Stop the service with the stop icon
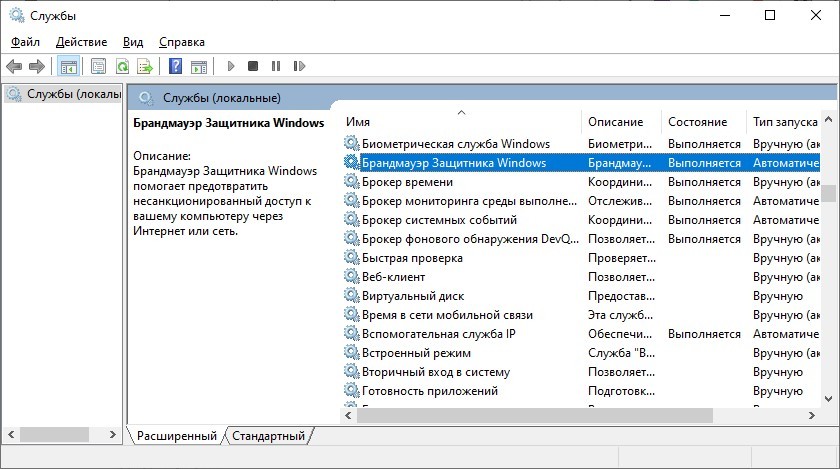Viewport: 840px width, 469px height. click(253, 66)
